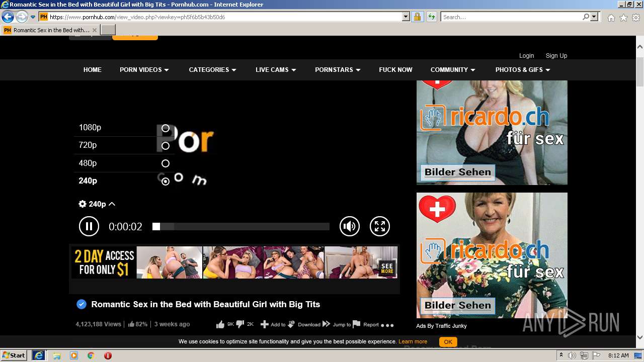
Task: Expand the CATEGORIES dropdown menu
Action: (212, 70)
